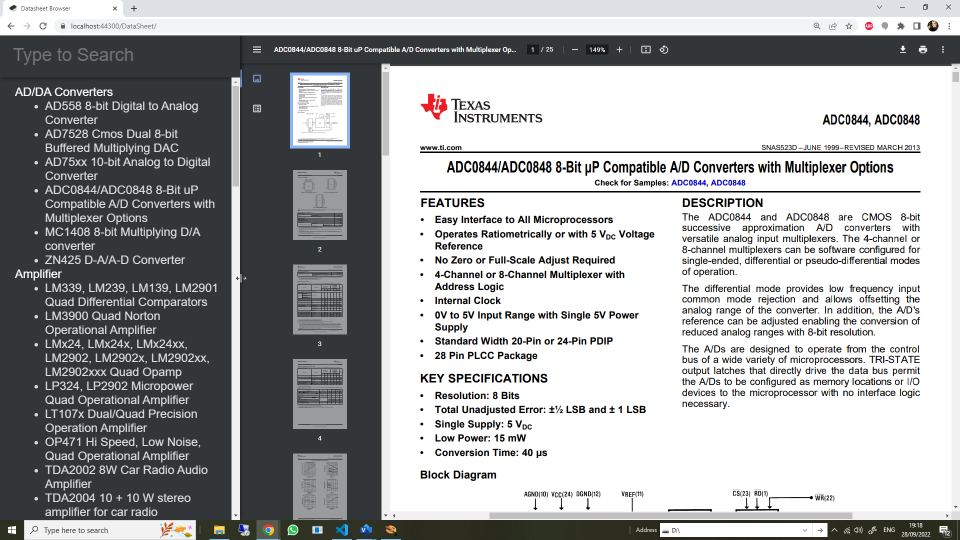The width and height of the screenshot is (960, 540).
Task: Open Windows Start menu
Action: click(12, 530)
